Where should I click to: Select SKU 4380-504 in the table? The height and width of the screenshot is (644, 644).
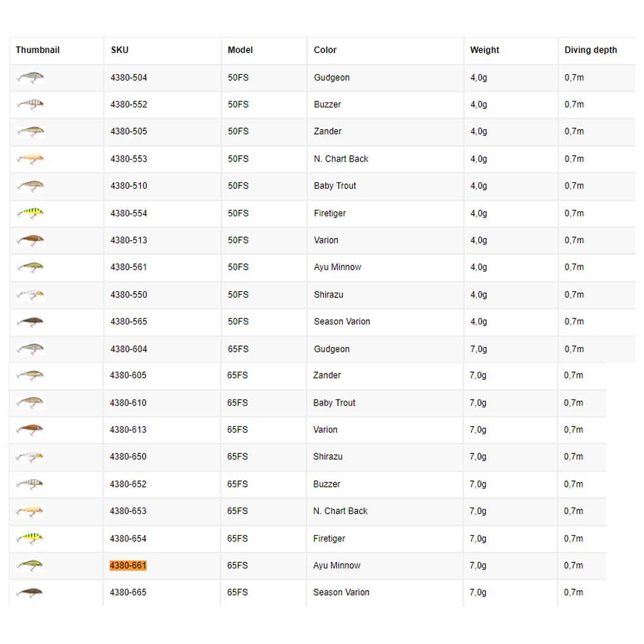pyautogui.click(x=129, y=78)
